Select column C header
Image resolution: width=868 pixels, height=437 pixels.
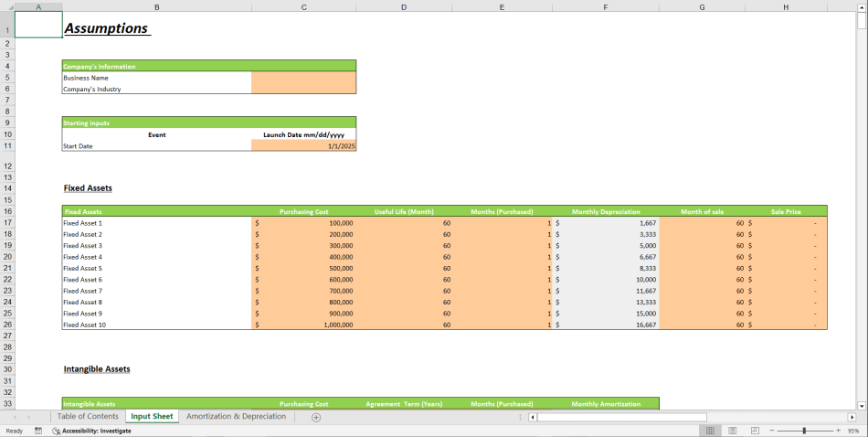(303, 7)
